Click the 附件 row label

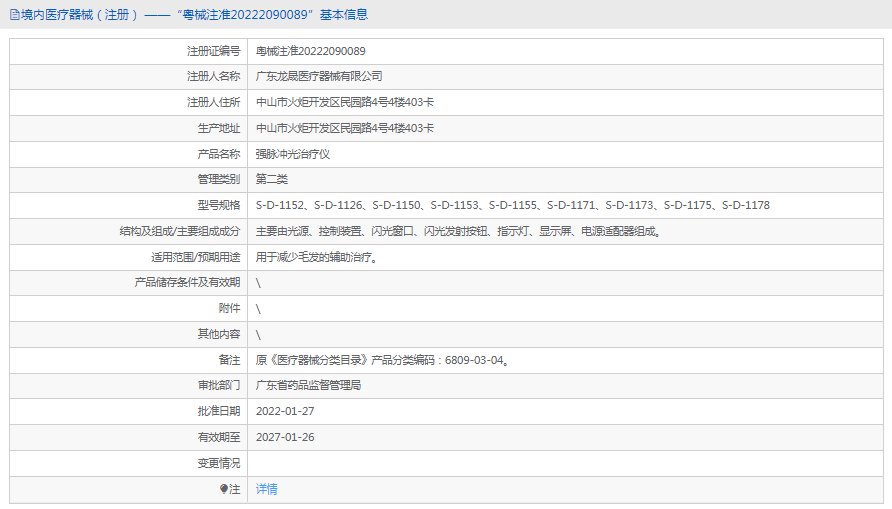click(230, 308)
